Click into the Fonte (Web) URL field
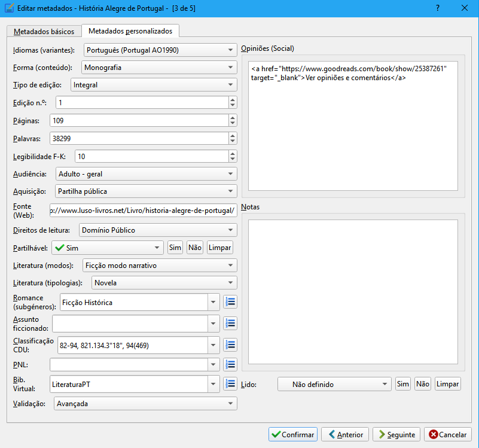Screen dimensions: 479x448 [144, 211]
